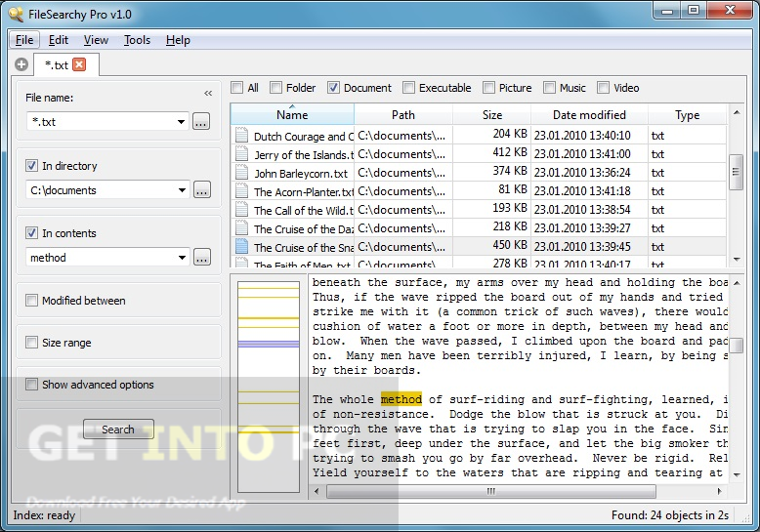760x532 pixels.
Task: Sort results by Size column header
Action: 492,114
